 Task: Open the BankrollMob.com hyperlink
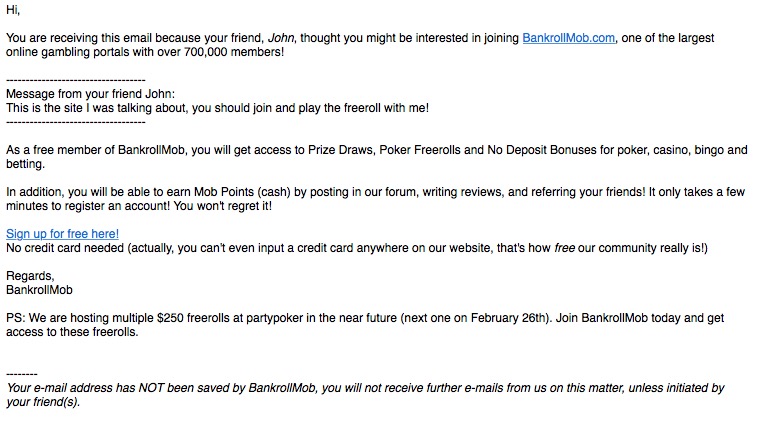[569, 38]
